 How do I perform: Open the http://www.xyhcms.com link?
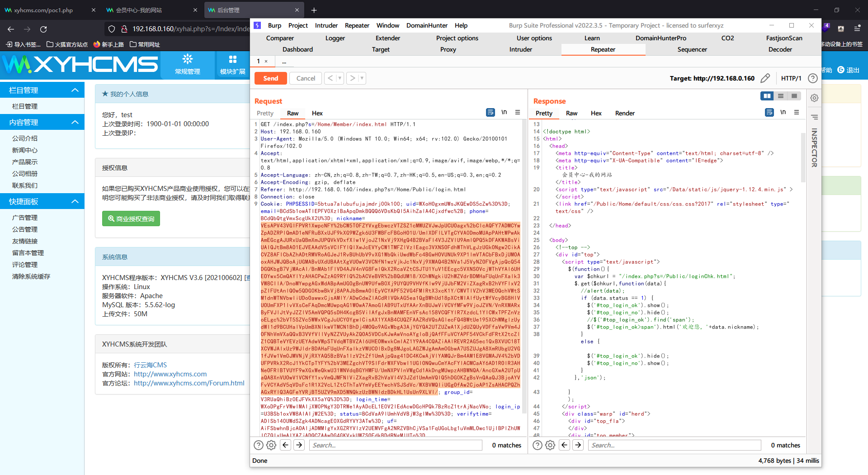pos(170,374)
